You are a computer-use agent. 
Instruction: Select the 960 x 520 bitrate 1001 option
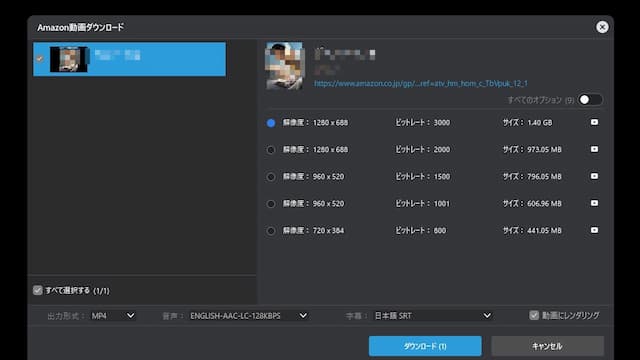pos(271,204)
